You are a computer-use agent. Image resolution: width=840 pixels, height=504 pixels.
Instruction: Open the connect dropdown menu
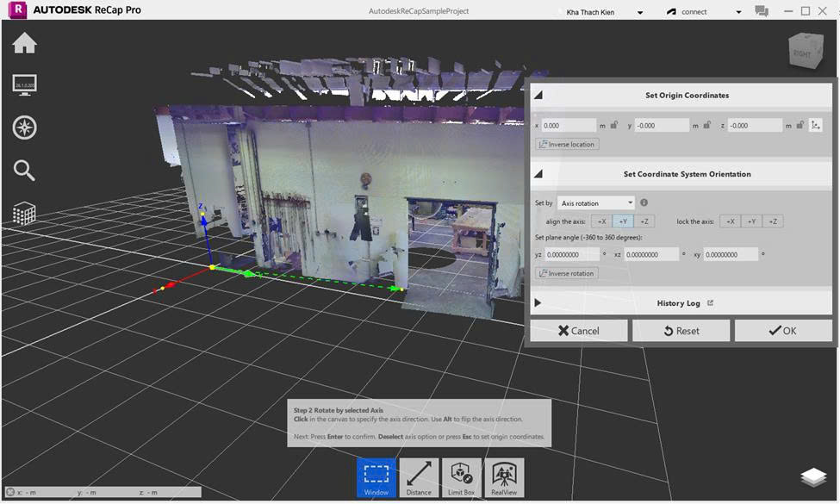click(738, 12)
